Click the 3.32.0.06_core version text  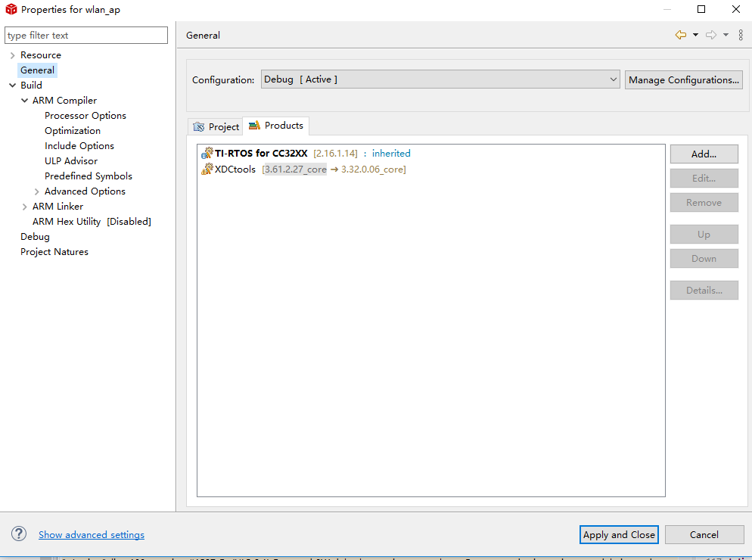373,170
